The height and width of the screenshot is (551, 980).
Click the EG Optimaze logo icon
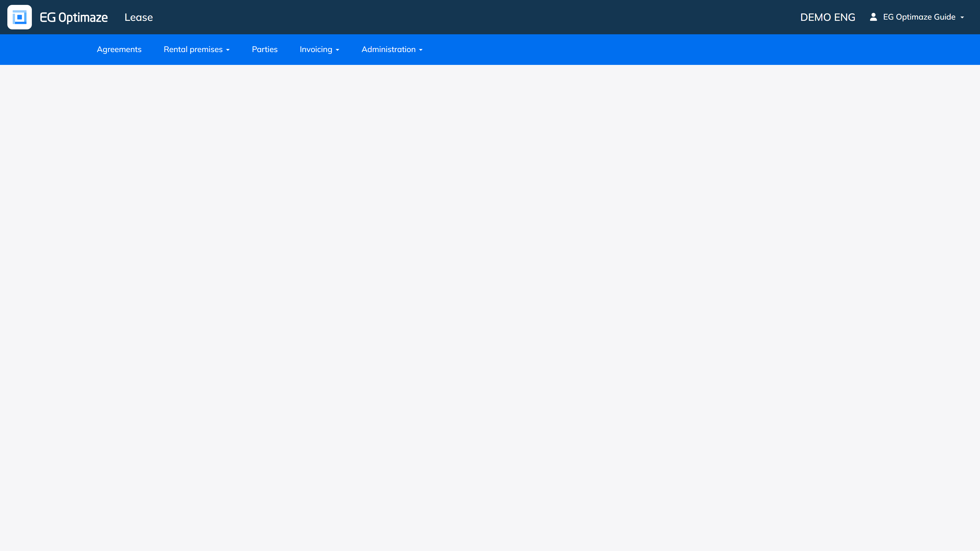[x=19, y=17]
